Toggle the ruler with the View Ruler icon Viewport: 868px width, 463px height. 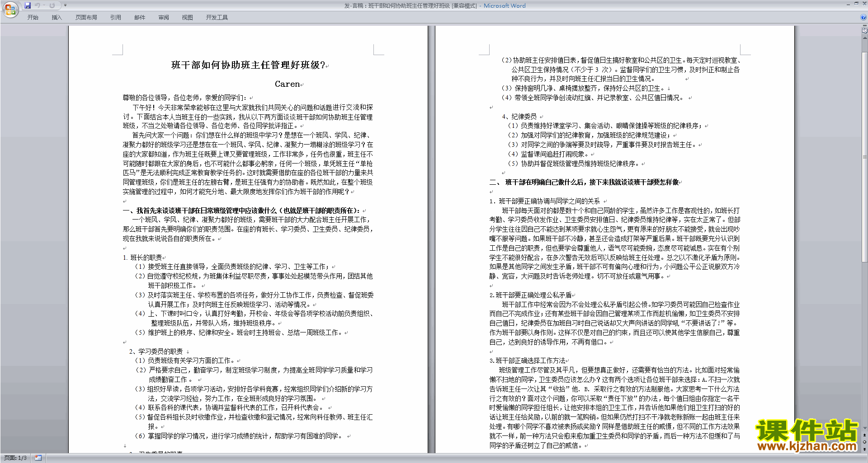865,31
